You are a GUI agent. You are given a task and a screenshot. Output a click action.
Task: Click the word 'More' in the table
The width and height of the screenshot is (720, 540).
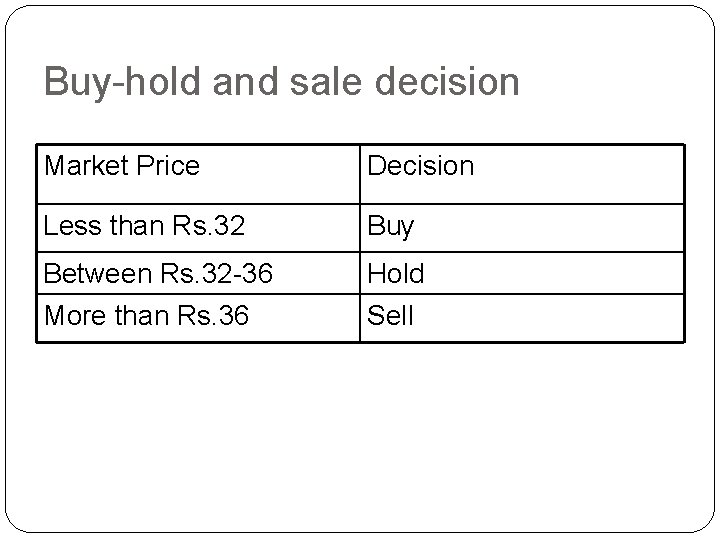coord(75,315)
